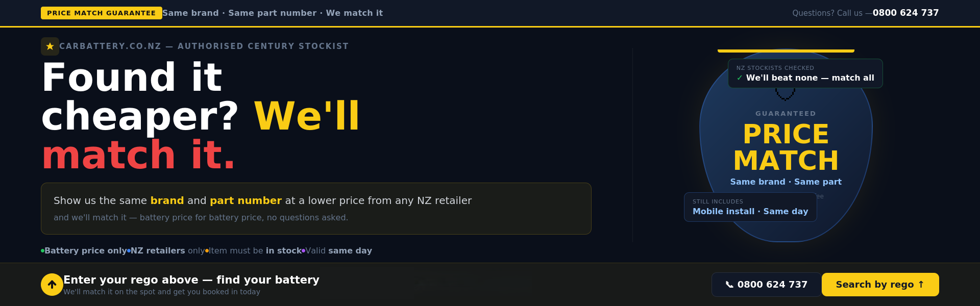Click the "Valid same day" condition

[x=338, y=251]
